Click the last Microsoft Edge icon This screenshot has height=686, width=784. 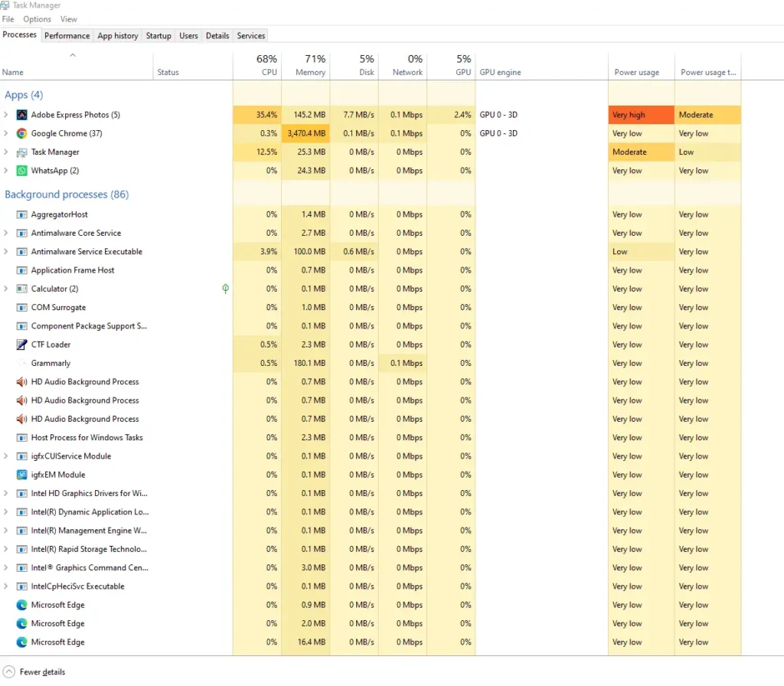click(21, 642)
